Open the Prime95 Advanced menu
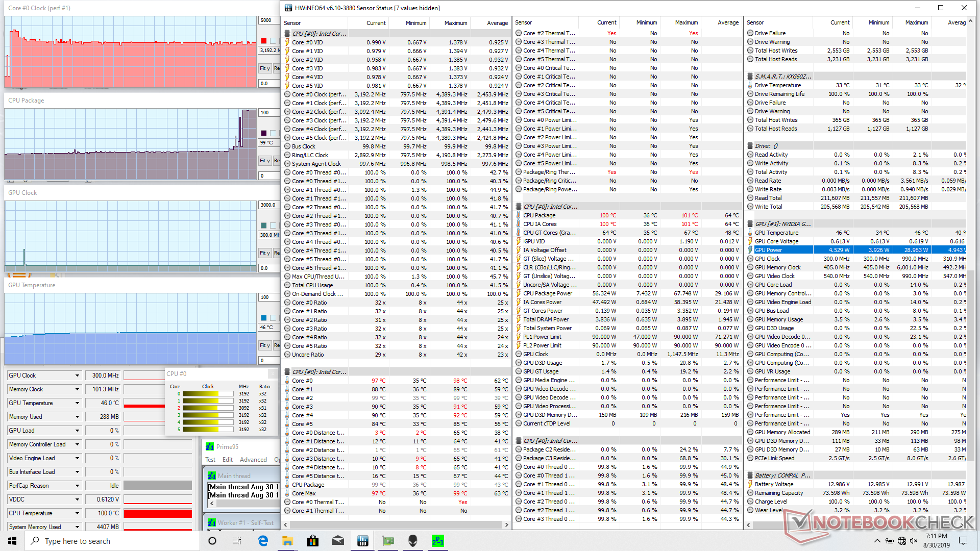This screenshot has width=980, height=551. coord(253,460)
